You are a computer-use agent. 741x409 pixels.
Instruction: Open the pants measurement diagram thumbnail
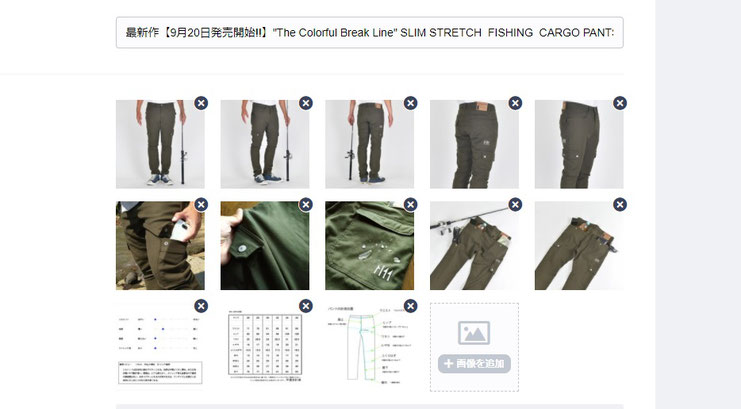point(370,347)
